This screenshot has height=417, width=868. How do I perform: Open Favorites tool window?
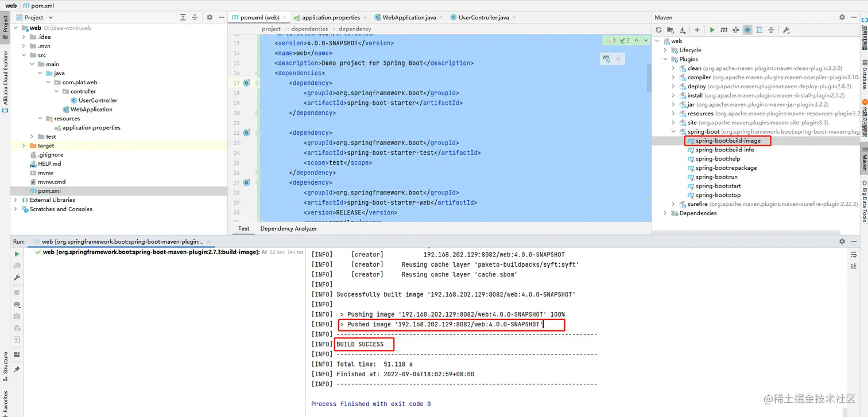pos(5,403)
